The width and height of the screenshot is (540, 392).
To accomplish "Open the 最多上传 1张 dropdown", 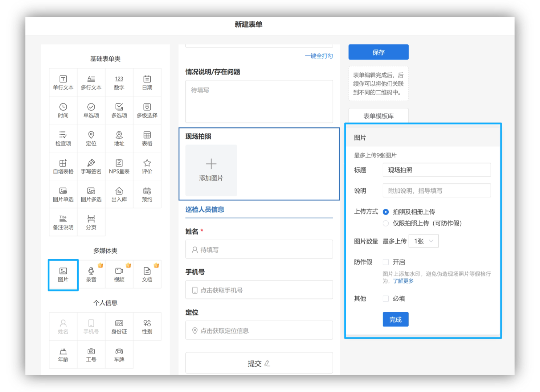I will click(x=424, y=241).
